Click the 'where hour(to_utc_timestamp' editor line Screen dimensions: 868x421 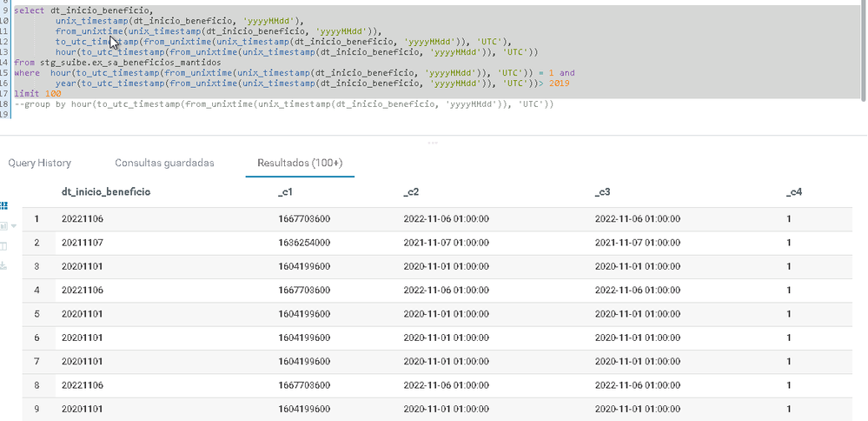coord(295,73)
